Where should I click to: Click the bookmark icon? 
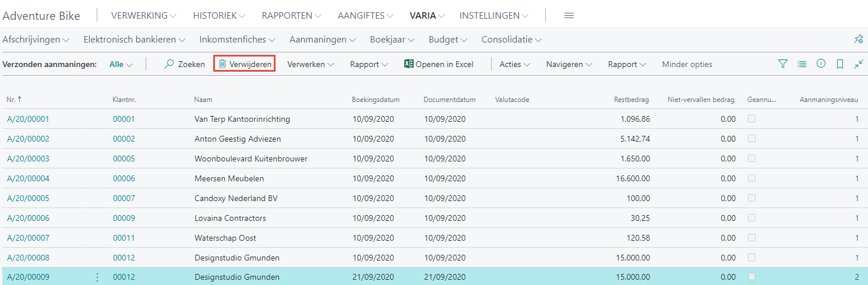[x=839, y=64]
